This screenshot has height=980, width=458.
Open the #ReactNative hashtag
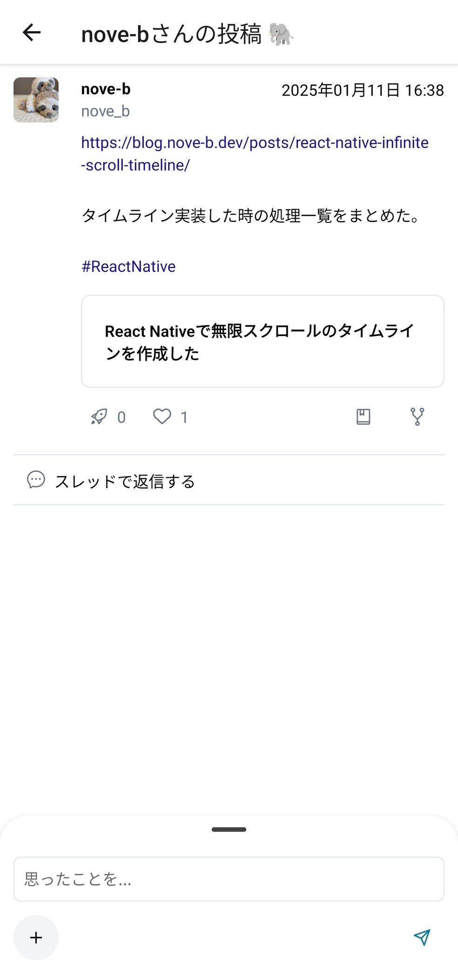[128, 266]
